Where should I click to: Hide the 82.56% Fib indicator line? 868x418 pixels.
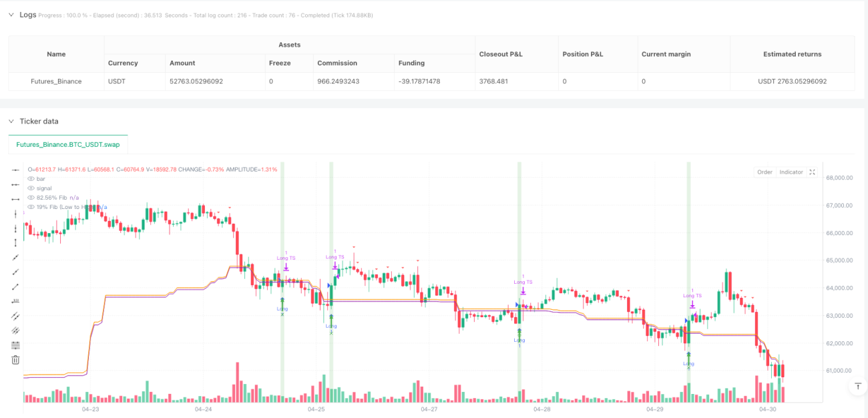click(x=31, y=198)
